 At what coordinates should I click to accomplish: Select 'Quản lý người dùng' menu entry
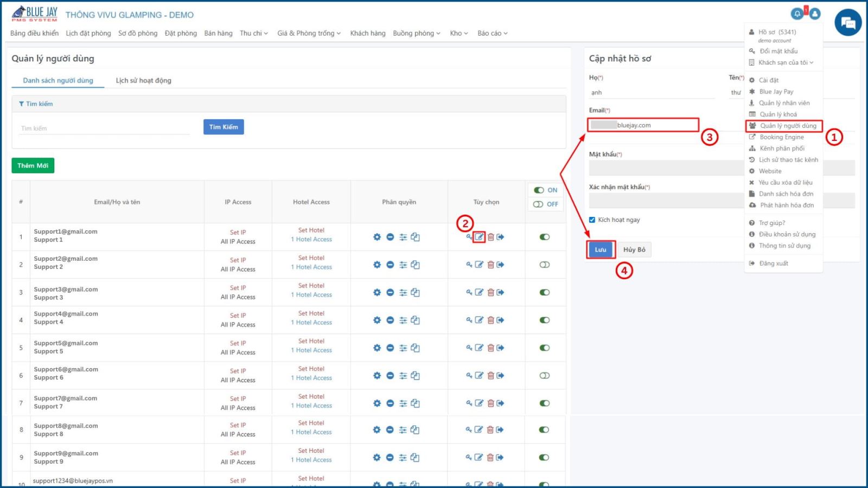784,126
